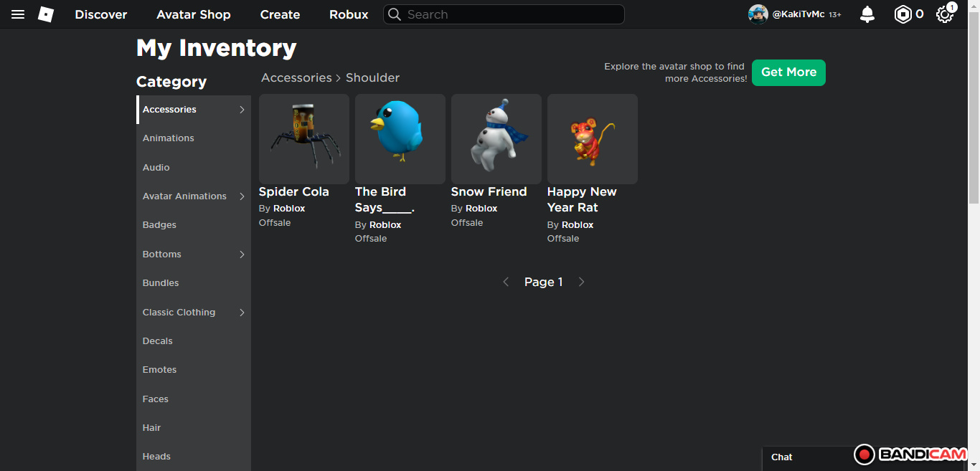The image size is (980, 471).
Task: Click the Search input field
Action: coord(509,14)
